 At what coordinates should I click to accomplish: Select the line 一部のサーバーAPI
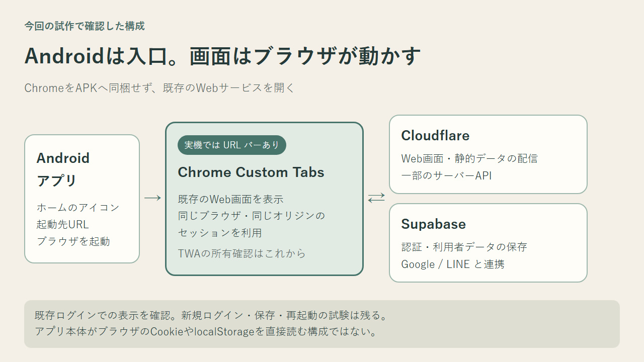[x=446, y=175]
